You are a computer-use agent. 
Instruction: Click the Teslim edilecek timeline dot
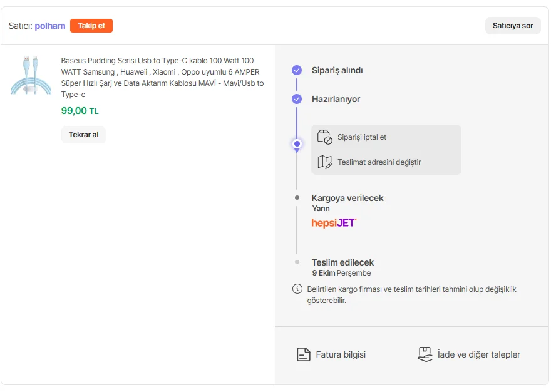pyautogui.click(x=297, y=262)
